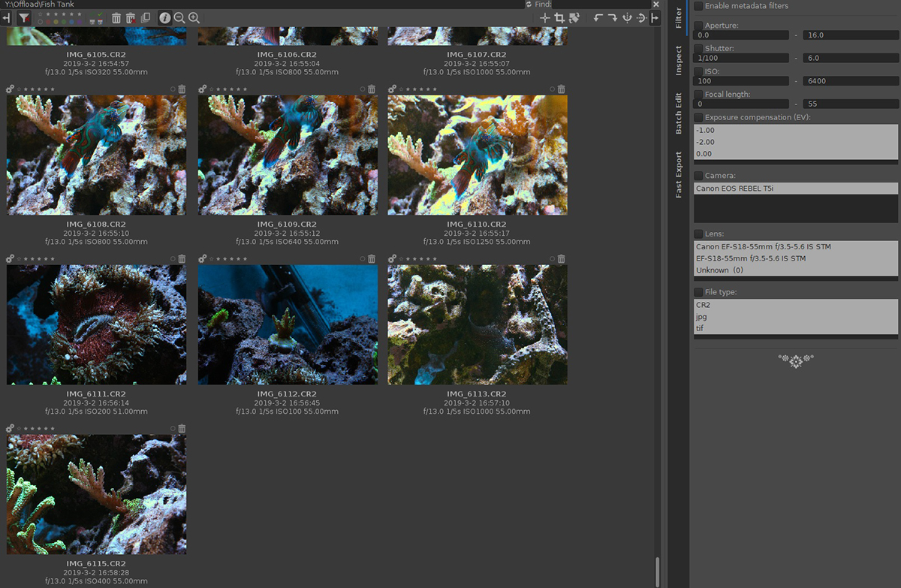Flip image horizontally
901x588 pixels.
click(627, 18)
